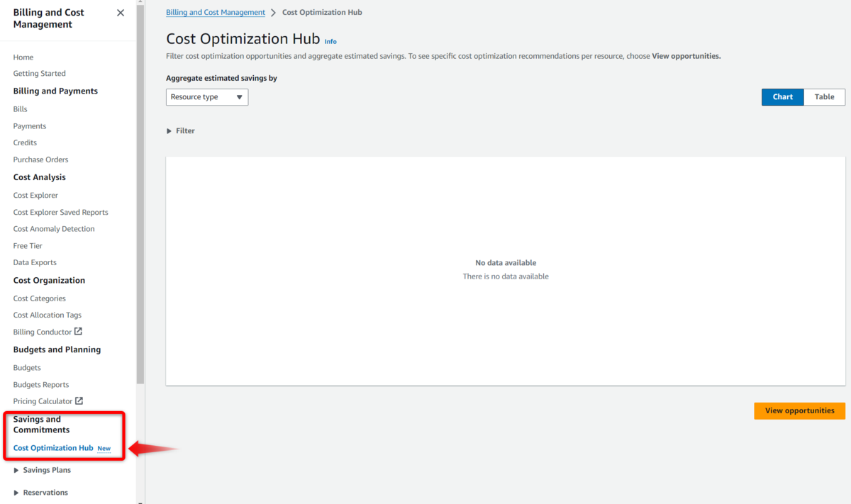
Task: Expand Savings Plans in sidebar
Action: 43,470
